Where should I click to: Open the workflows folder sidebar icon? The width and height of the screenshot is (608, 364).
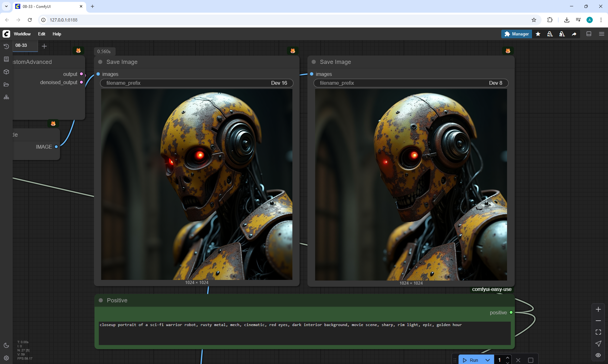click(6, 84)
